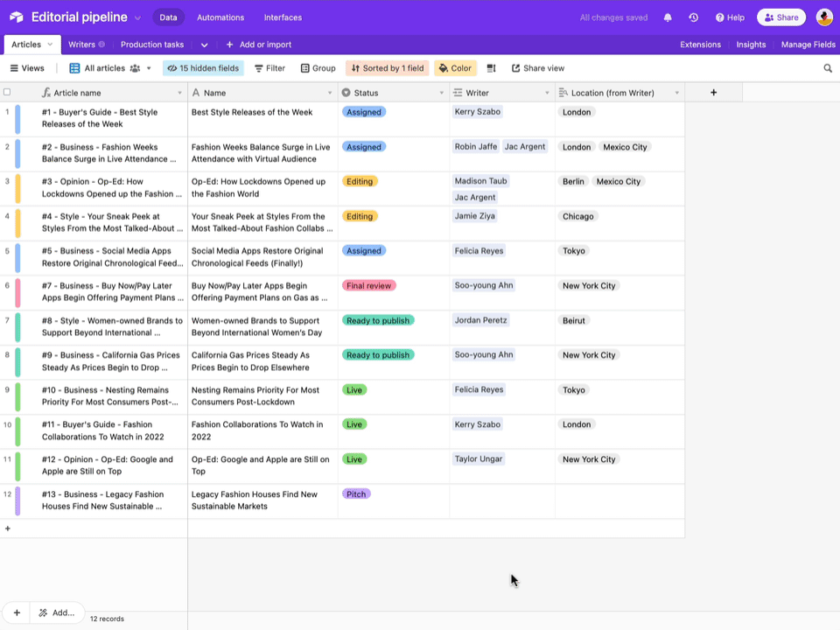Select all records with the header checkbox
The height and width of the screenshot is (630, 840).
coord(7,91)
